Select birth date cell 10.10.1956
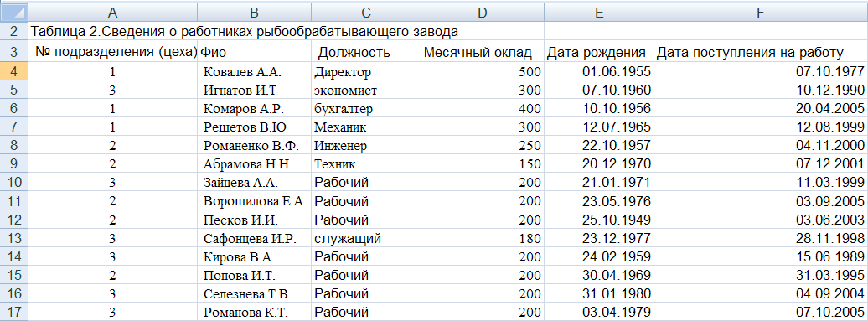Viewport: 868px width, 321px height. pyautogui.click(x=599, y=108)
